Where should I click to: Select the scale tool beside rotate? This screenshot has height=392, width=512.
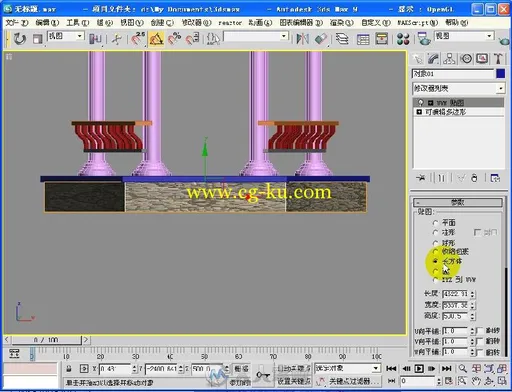pyautogui.click(x=37, y=39)
